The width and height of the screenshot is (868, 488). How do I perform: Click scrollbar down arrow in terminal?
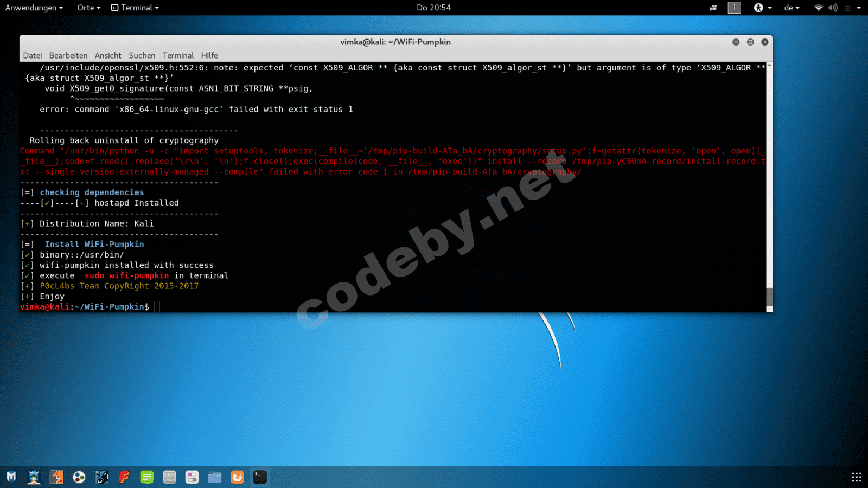(x=769, y=309)
